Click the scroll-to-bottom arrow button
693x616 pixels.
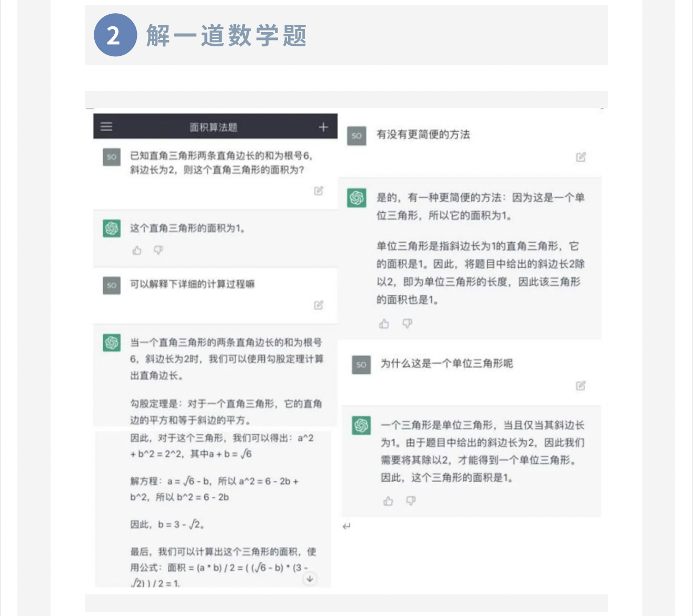coord(310,579)
